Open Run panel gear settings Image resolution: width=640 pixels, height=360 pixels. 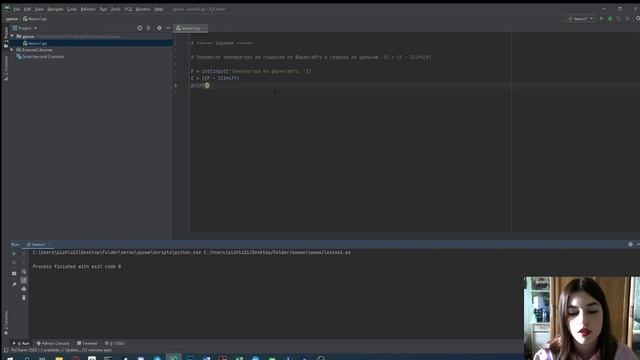click(x=630, y=244)
